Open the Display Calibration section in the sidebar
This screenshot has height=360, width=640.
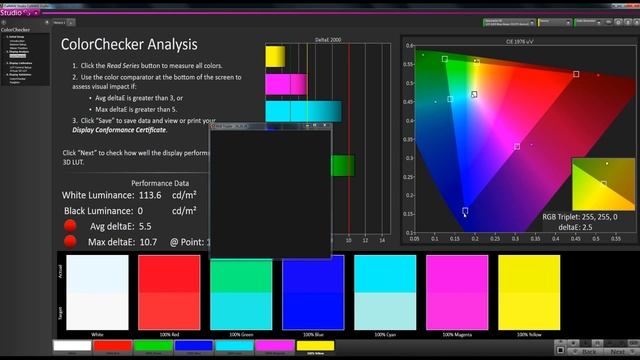point(20,63)
